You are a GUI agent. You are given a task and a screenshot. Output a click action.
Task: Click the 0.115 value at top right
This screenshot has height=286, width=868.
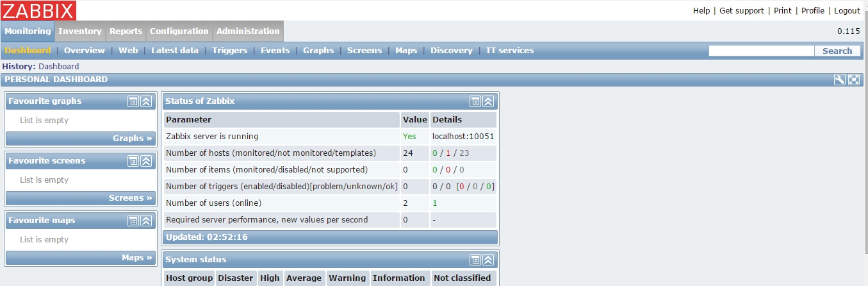(x=849, y=31)
